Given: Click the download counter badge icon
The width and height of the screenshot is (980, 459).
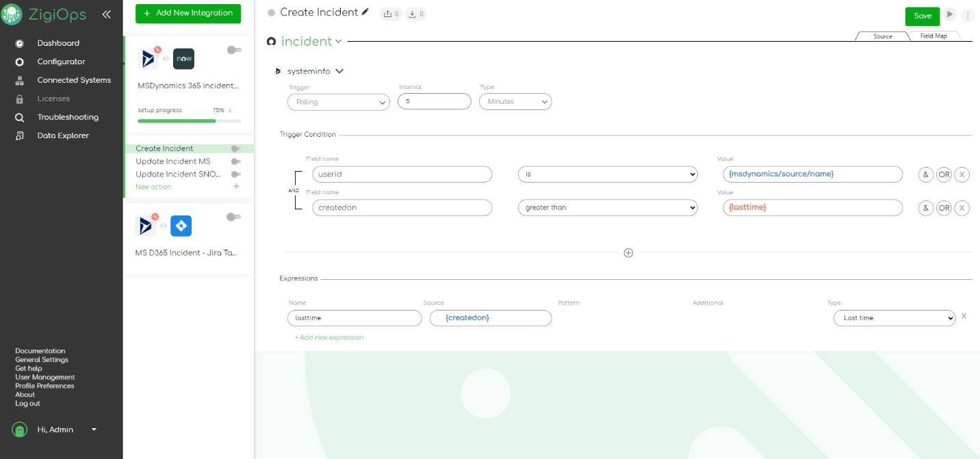Looking at the screenshot, I should click(416, 14).
